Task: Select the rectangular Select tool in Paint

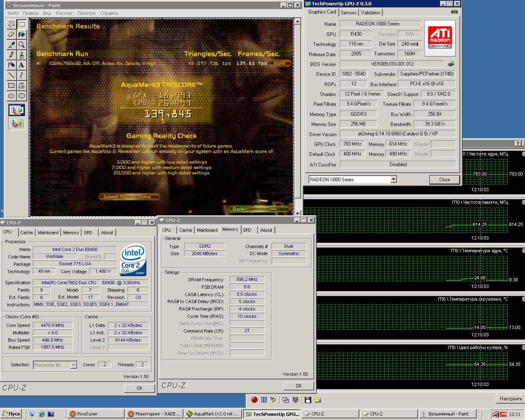Action: (x=21, y=24)
